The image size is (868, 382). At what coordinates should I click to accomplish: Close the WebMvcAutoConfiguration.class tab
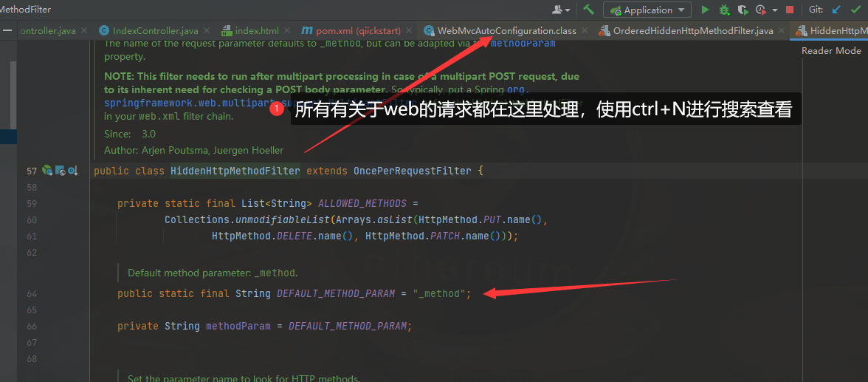[x=585, y=31]
